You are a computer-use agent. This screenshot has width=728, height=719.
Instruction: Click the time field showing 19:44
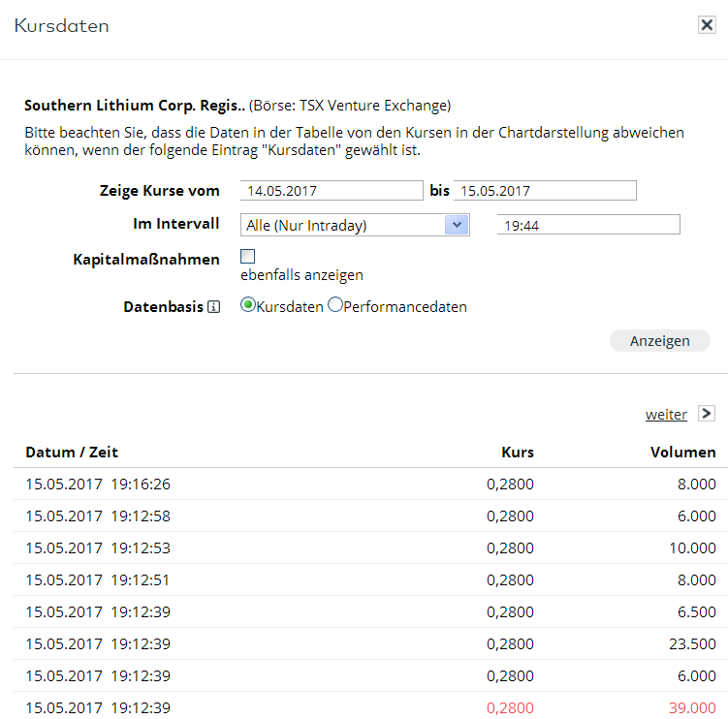(588, 226)
